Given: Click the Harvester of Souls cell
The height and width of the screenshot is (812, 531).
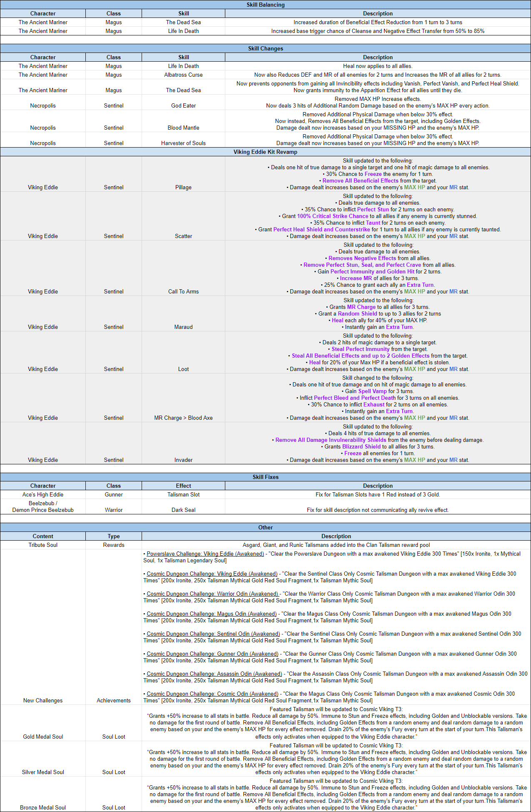Looking at the screenshot, I should coord(183,143).
